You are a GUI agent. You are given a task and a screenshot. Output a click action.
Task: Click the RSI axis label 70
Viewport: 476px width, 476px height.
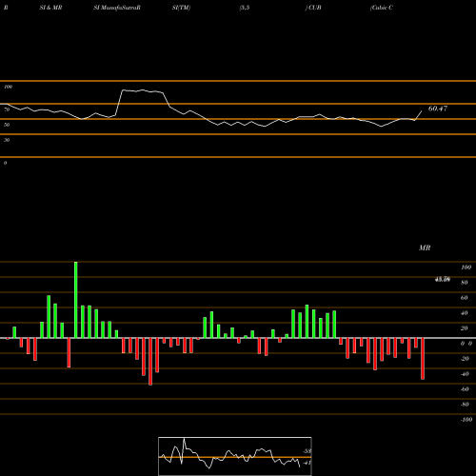7,109
